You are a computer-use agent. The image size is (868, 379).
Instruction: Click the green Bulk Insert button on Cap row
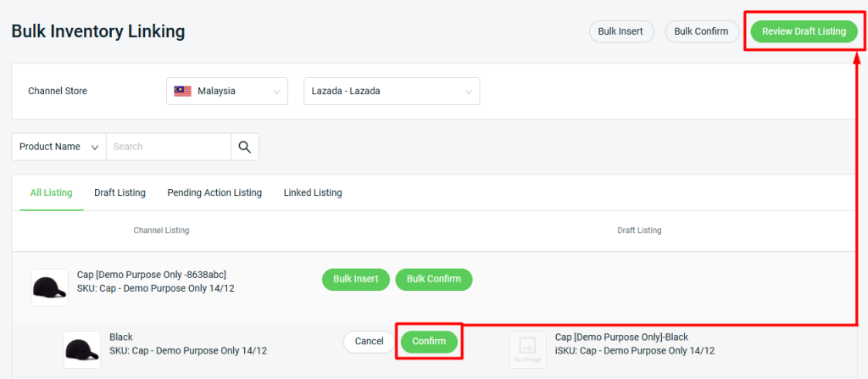[356, 279]
